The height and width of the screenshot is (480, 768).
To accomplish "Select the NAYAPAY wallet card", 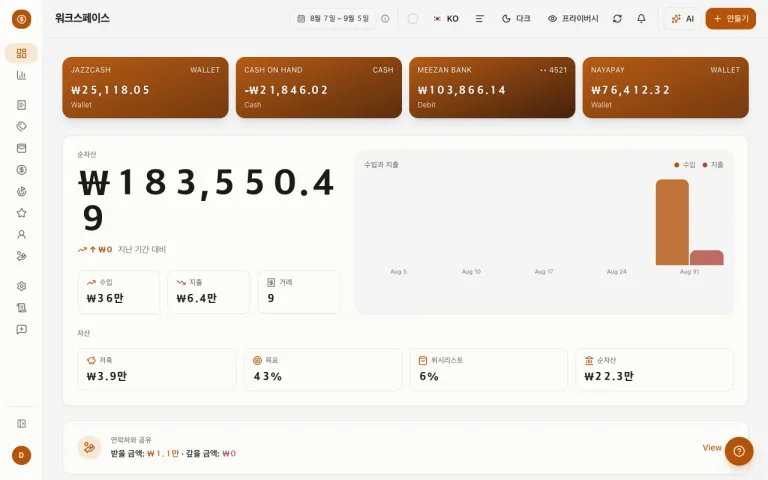I will point(666,88).
